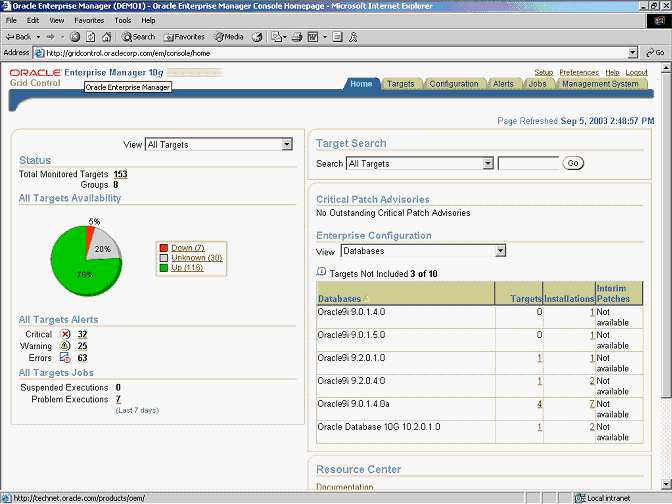
Task: Click the Critical alerts red X icon
Action: 65,334
